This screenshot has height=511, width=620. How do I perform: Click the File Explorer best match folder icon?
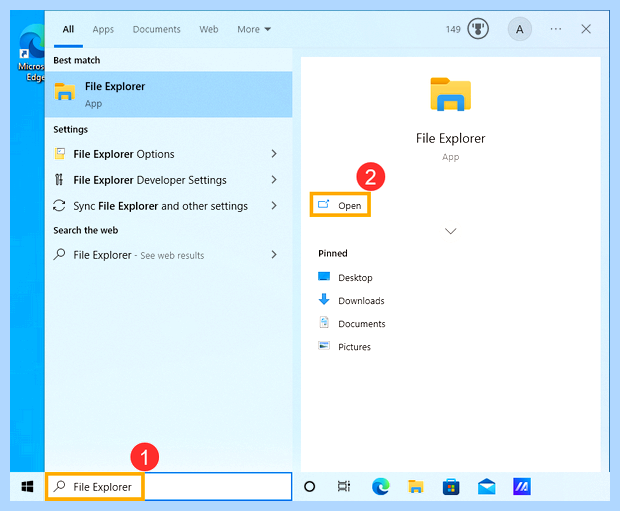(64, 92)
